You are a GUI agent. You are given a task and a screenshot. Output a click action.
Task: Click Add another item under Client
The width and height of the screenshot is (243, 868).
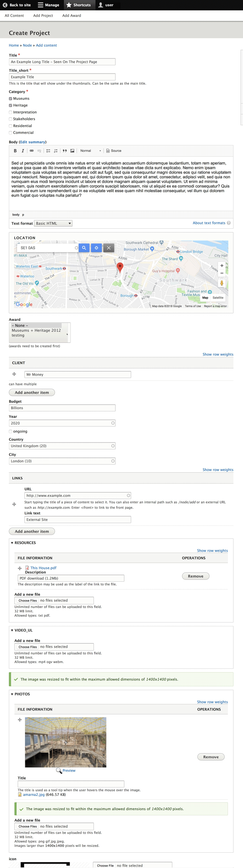[32, 393]
